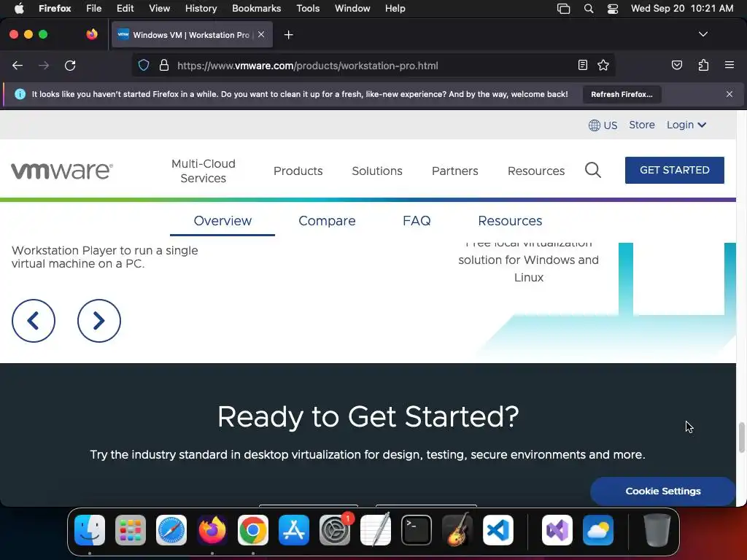Image resolution: width=747 pixels, height=560 pixels.
Task: Click the page vertical scrollbar thumb
Action: 741,437
